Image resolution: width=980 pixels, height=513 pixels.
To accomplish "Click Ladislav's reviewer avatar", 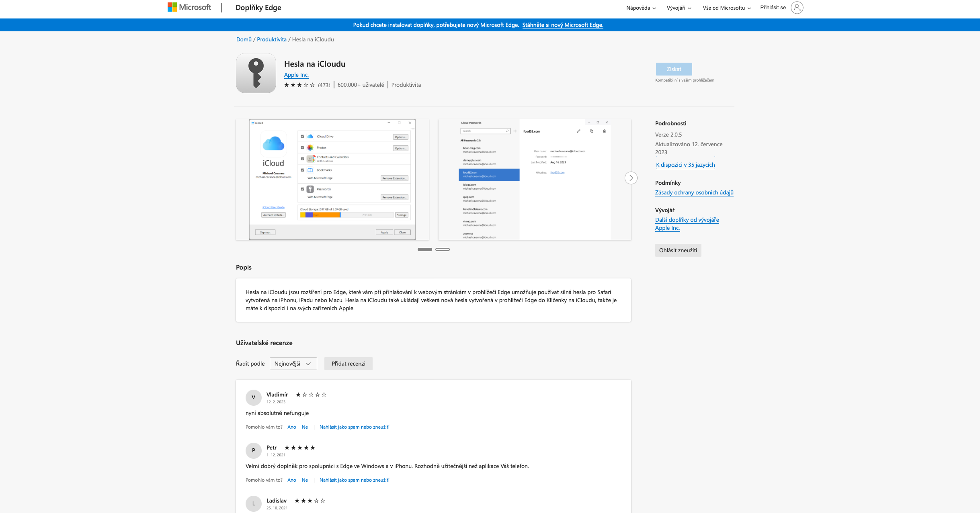I will [253, 503].
